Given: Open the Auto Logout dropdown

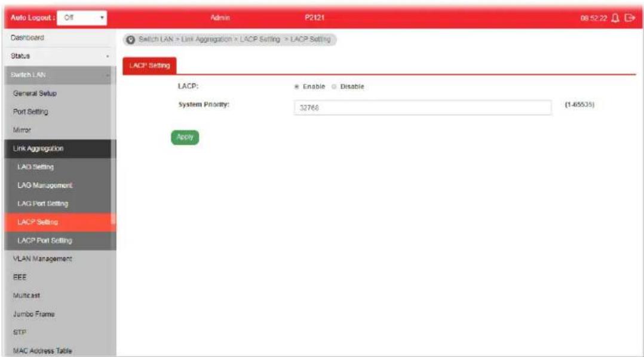Looking at the screenshot, I should click(x=82, y=18).
